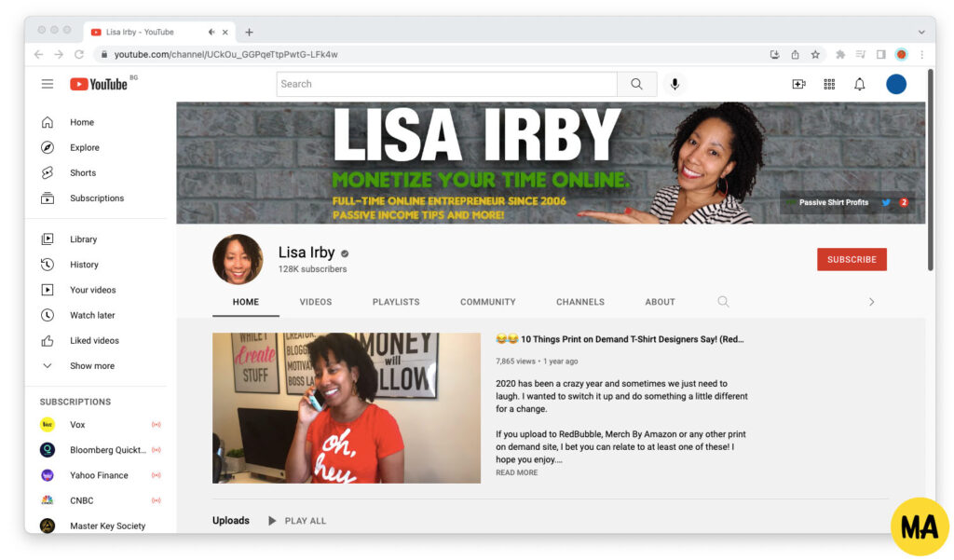Open Chrome profile avatar in toolbar
This screenshot has width=954, height=560.
pos(902,54)
